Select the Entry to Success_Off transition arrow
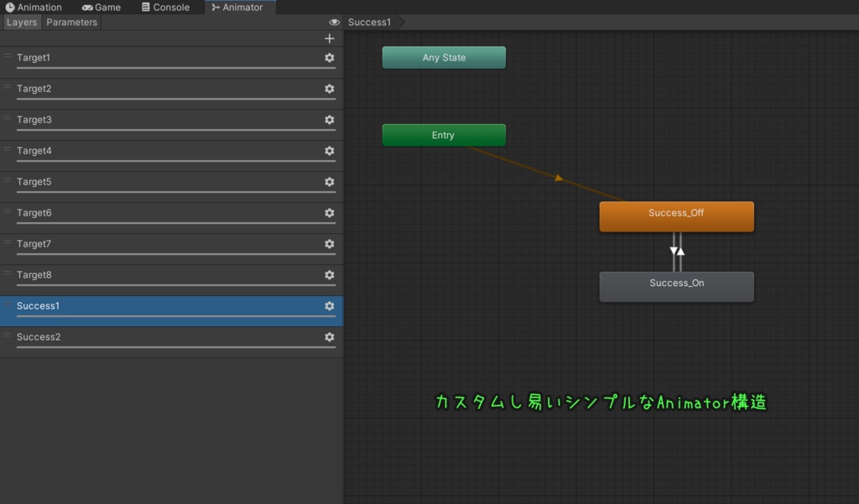This screenshot has width=859, height=504. pyautogui.click(x=558, y=178)
